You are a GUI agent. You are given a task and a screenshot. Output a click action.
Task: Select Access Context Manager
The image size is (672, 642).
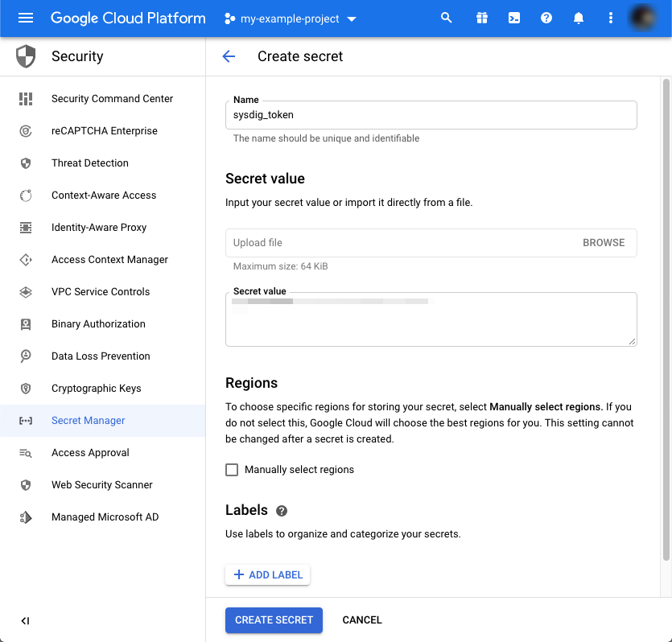click(x=109, y=260)
